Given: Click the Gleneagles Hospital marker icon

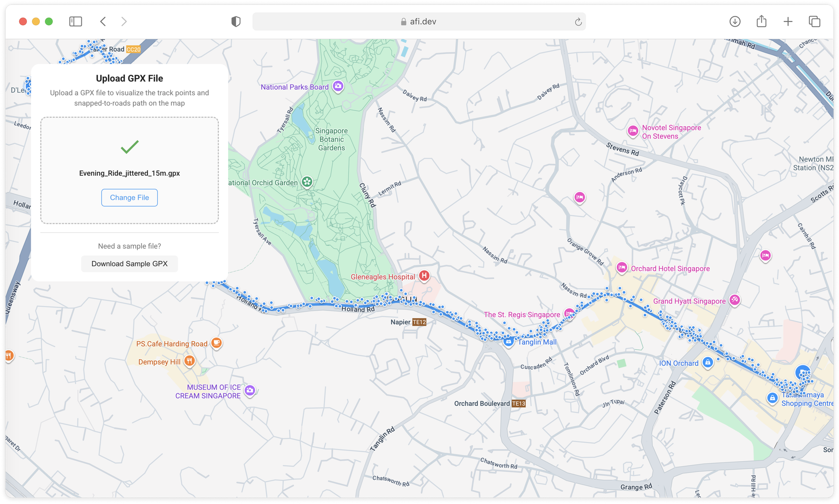Looking at the screenshot, I should click(x=424, y=275).
